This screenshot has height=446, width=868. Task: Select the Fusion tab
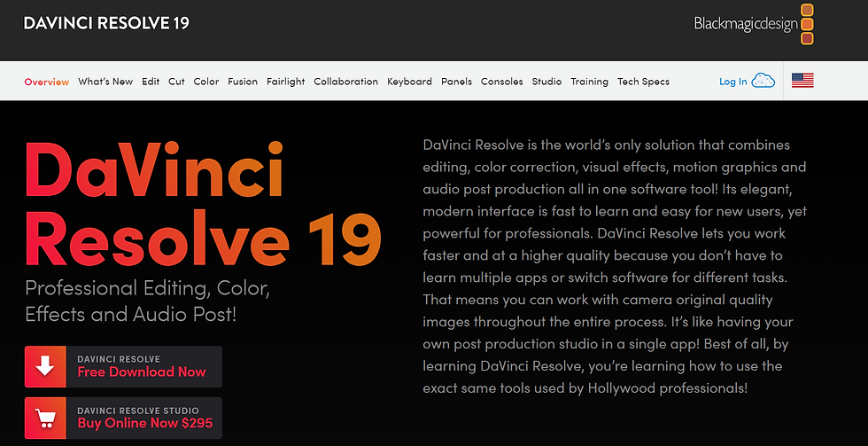(243, 82)
